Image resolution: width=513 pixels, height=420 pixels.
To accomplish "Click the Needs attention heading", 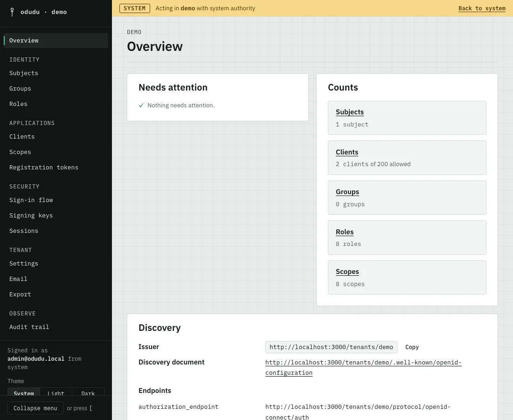I will pos(173,87).
